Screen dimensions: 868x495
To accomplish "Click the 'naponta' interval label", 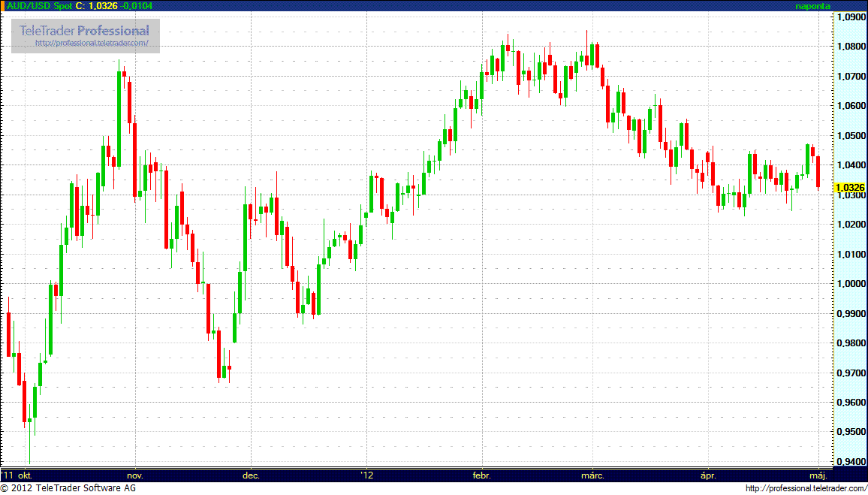I will [x=811, y=5].
